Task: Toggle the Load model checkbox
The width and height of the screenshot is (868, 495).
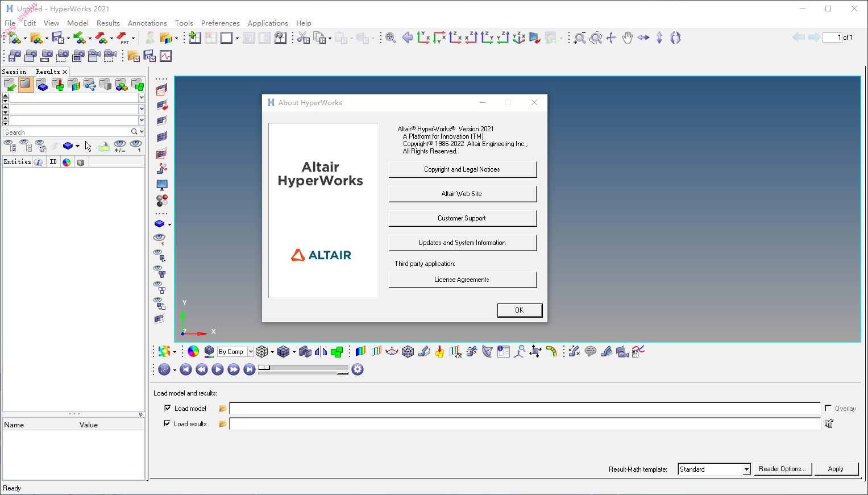Action: [167, 408]
